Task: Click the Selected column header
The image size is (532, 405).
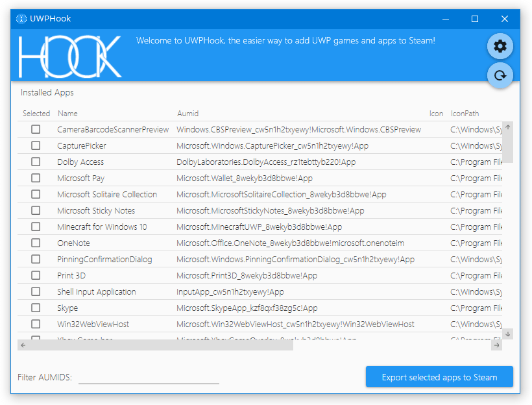Action: (36, 114)
